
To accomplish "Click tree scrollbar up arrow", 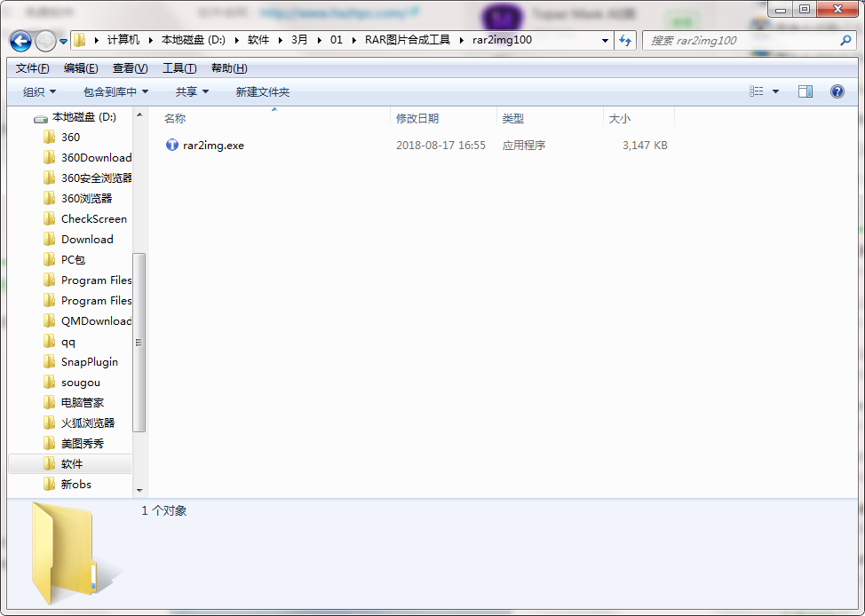I will coord(139,115).
